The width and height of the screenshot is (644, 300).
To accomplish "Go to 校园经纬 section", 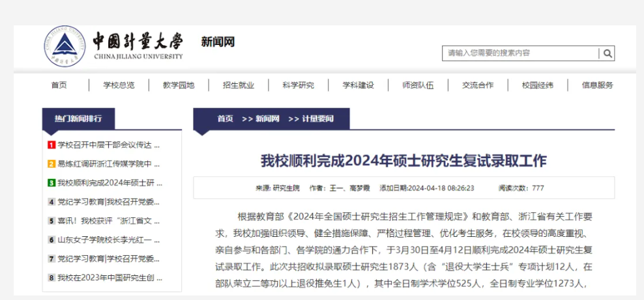I will point(538,85).
